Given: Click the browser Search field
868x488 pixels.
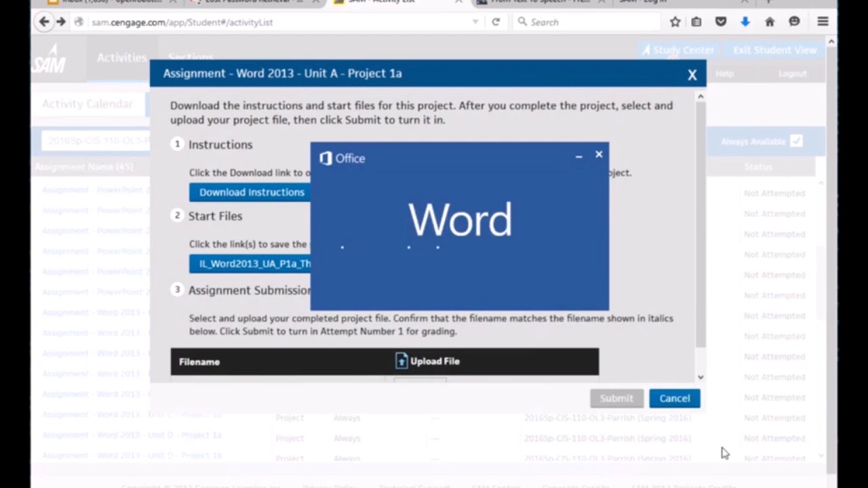Looking at the screenshot, I should (x=587, y=22).
